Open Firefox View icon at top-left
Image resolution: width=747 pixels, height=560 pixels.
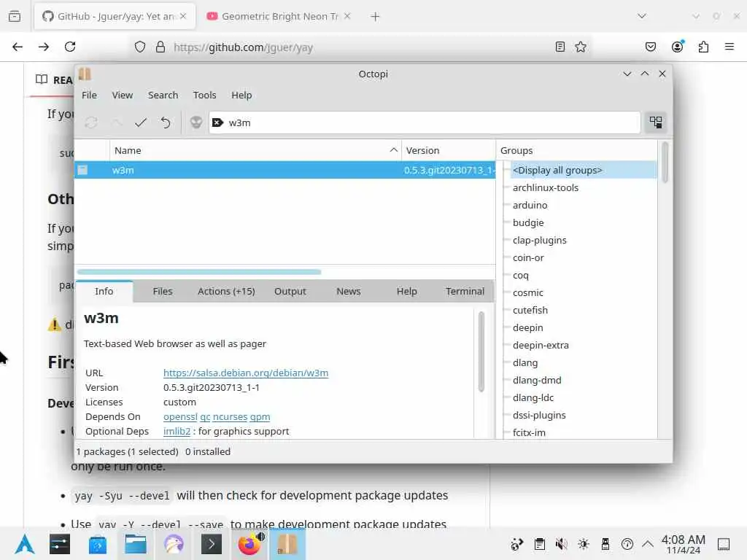tap(15, 16)
